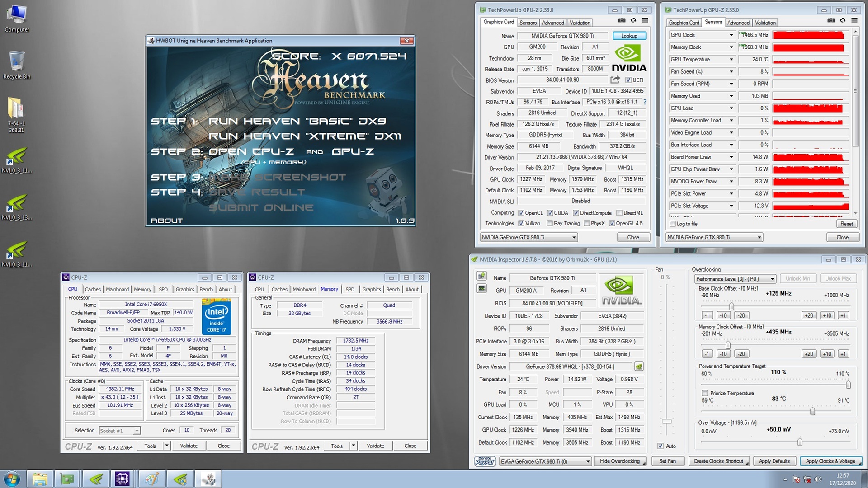Click the Reset button in GPU-Z Sensors
Image resolution: width=868 pixels, height=488 pixels.
(x=846, y=224)
